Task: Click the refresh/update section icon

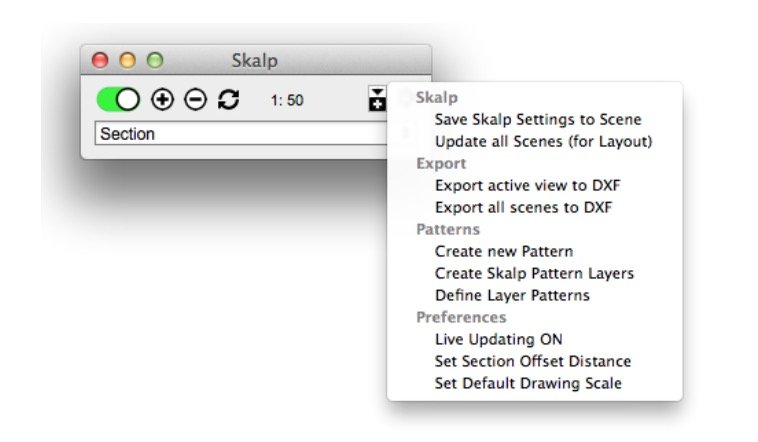Action: point(229,100)
